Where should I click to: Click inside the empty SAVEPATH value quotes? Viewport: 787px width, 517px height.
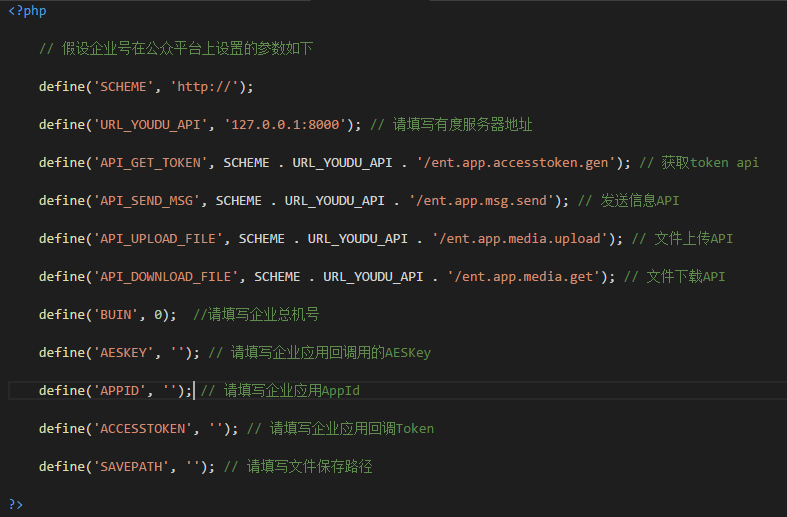point(193,467)
